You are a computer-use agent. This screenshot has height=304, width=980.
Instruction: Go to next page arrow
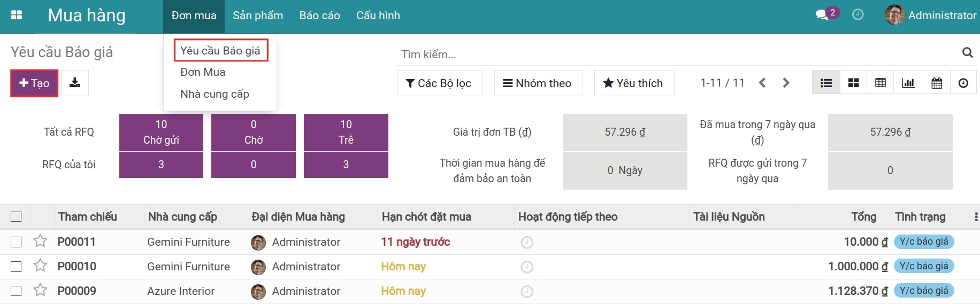(x=786, y=83)
